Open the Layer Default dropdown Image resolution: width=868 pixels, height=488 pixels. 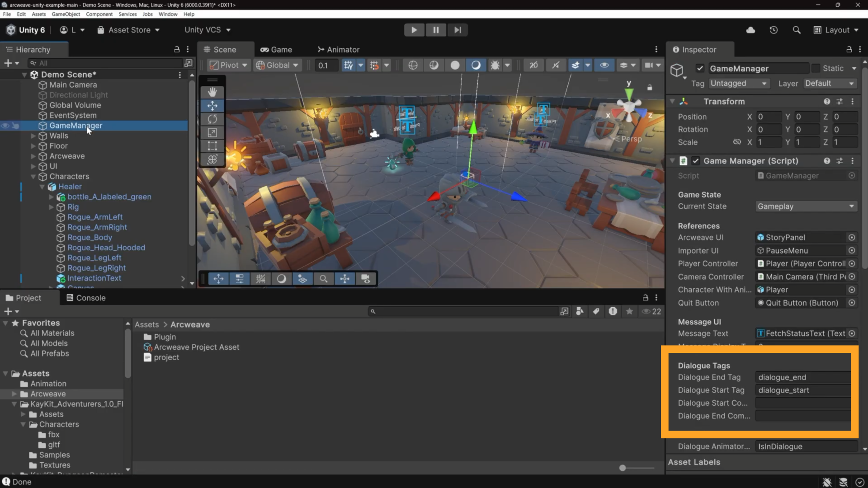click(x=830, y=84)
